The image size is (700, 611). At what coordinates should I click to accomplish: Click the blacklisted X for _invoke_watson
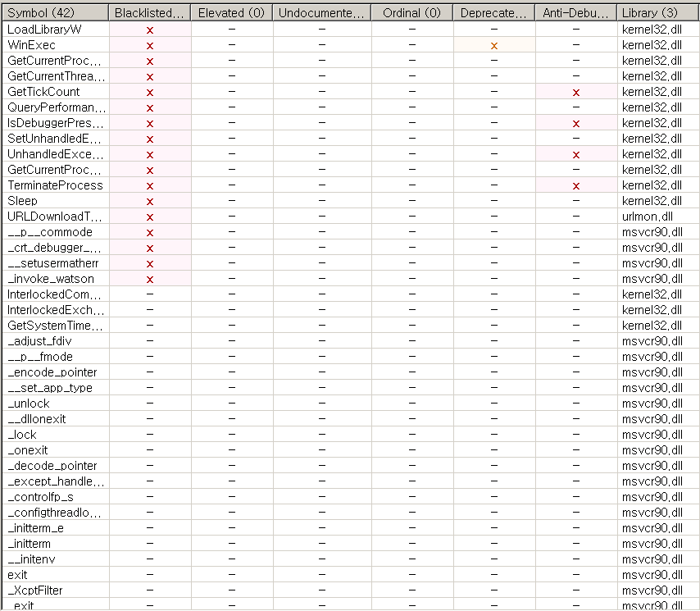(149, 280)
